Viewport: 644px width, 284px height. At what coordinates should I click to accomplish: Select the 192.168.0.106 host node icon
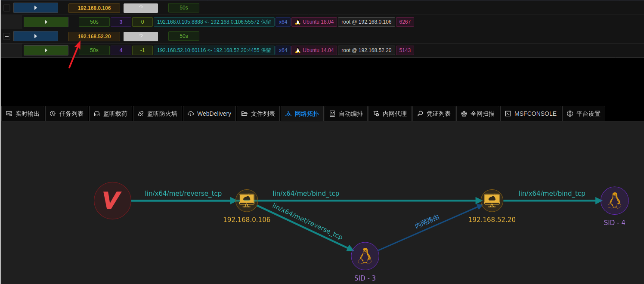[247, 201]
